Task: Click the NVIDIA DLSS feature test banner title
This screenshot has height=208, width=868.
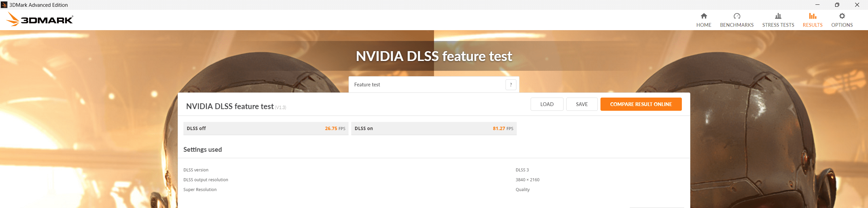Action: pos(434,56)
